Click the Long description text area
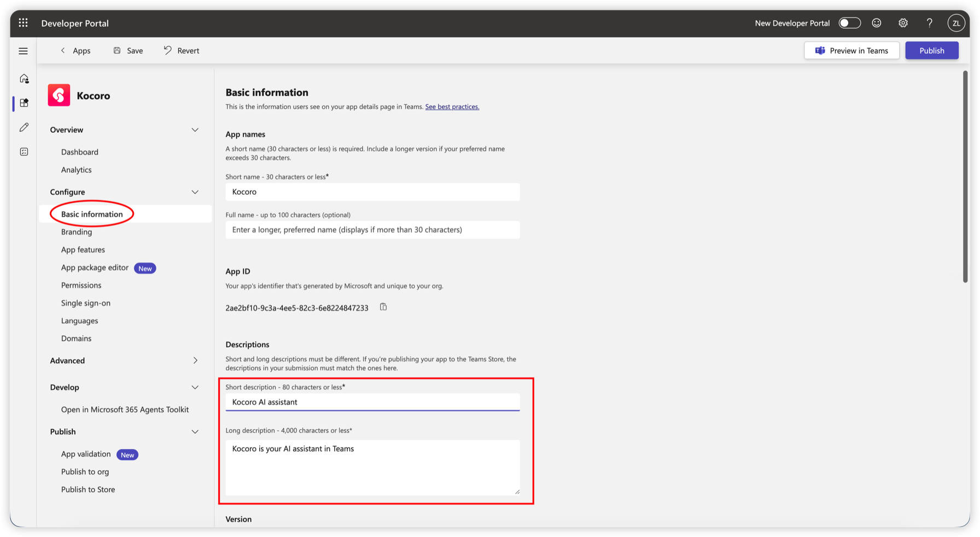This screenshot has width=980, height=537. coord(372,468)
